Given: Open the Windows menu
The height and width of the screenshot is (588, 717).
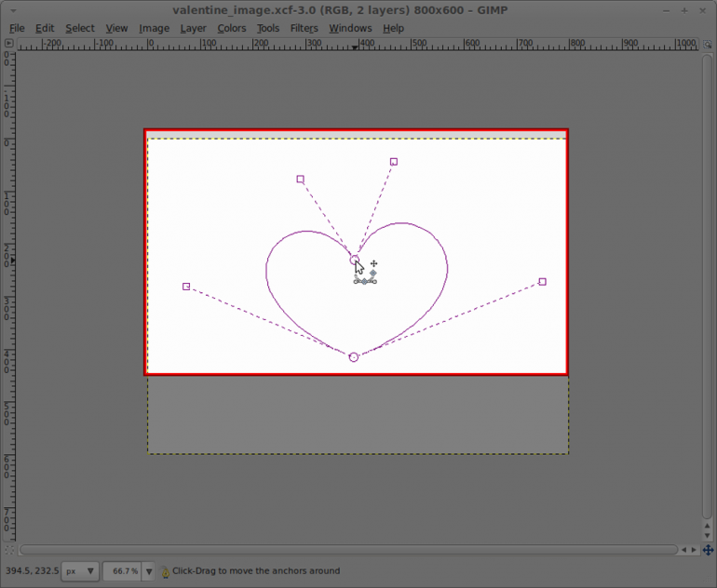Looking at the screenshot, I should [x=350, y=28].
